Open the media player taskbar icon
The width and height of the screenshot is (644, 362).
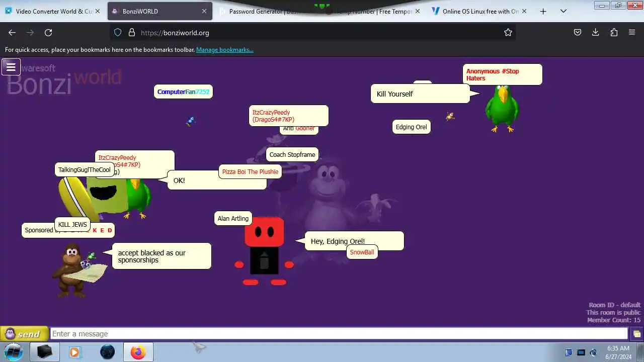[74, 352]
